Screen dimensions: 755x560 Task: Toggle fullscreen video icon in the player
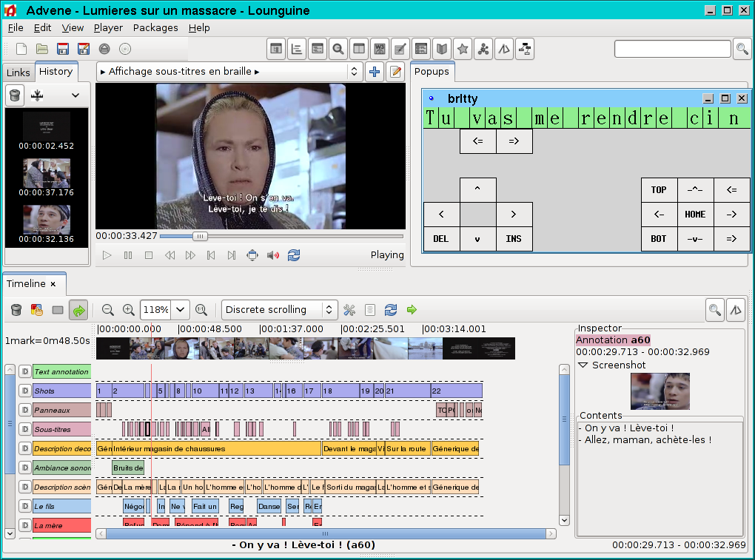click(252, 255)
